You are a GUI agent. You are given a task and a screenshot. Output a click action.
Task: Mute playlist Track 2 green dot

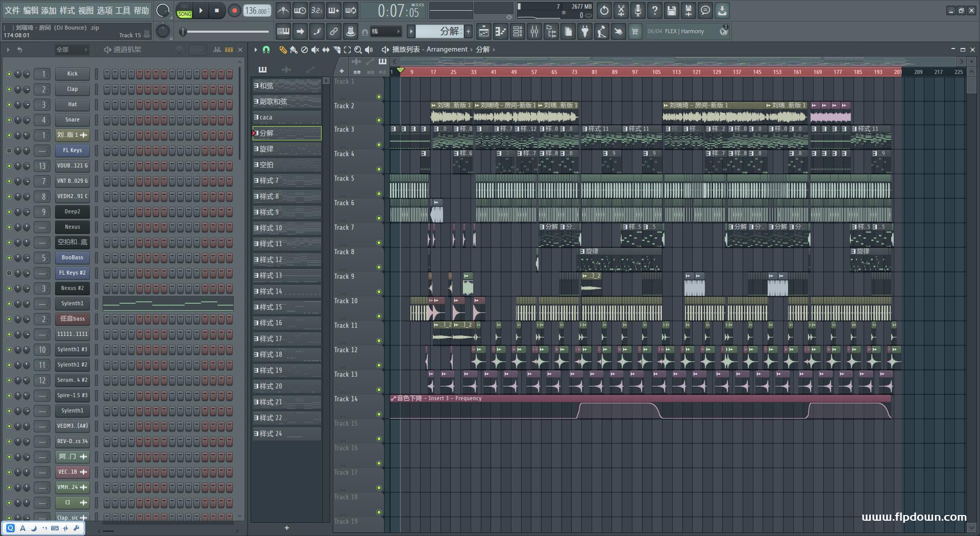point(379,120)
